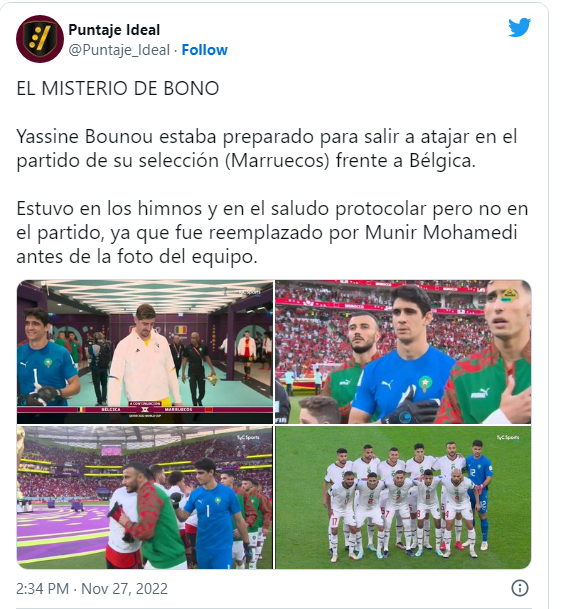Click the Puma logo on blue goalkeeper jersey
The image size is (564, 609).
tap(388, 385)
